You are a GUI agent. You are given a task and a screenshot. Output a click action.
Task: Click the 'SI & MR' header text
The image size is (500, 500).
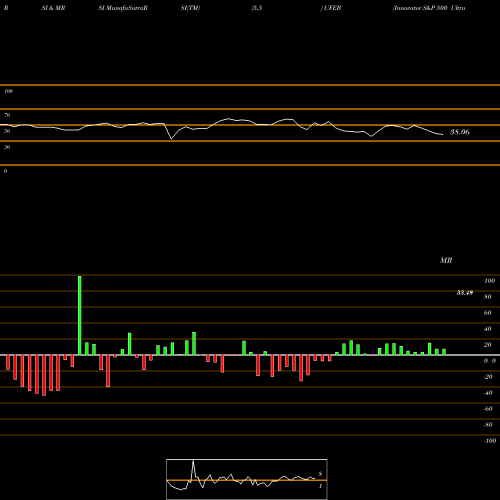coord(53,8)
